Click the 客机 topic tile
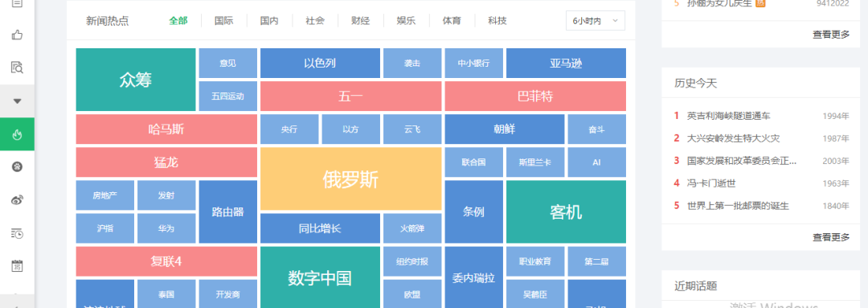 [567, 212]
